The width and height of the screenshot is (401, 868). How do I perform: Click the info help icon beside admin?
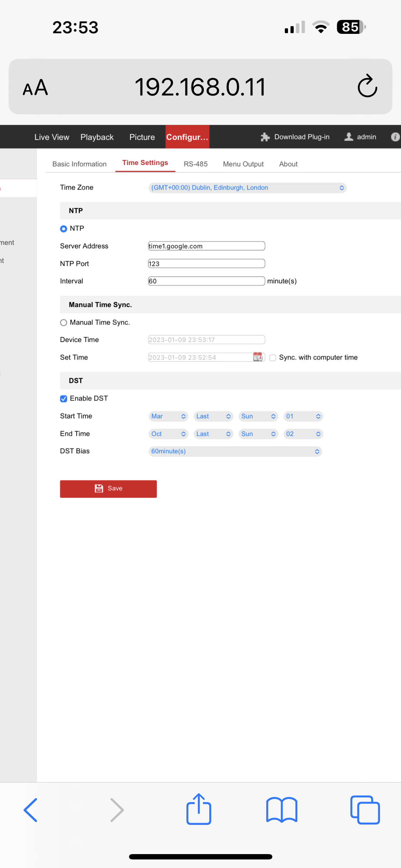(395, 137)
